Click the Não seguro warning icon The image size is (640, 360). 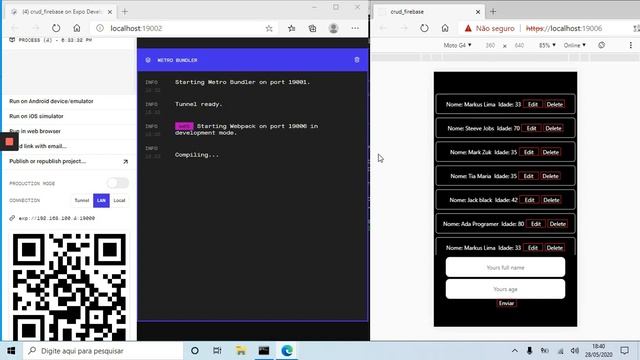click(x=468, y=28)
